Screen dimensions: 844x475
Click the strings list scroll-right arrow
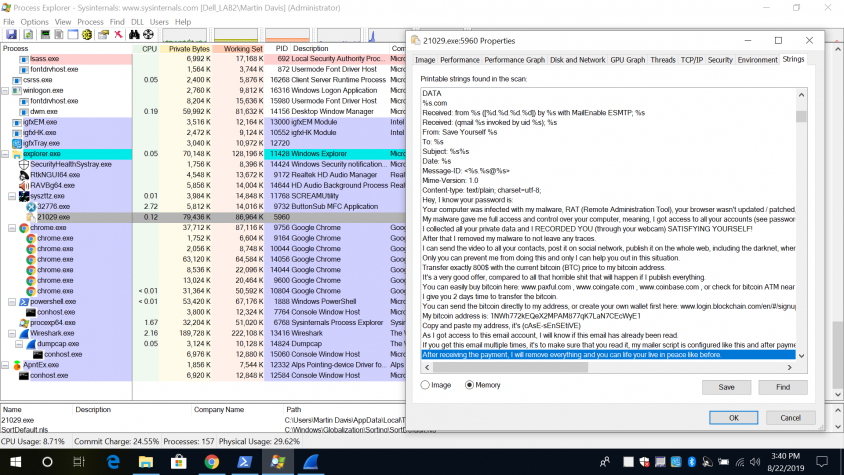click(790, 367)
